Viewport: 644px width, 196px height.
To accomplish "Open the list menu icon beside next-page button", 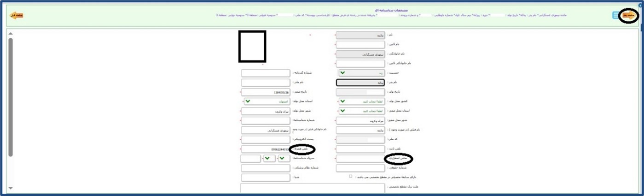I will point(615,16).
